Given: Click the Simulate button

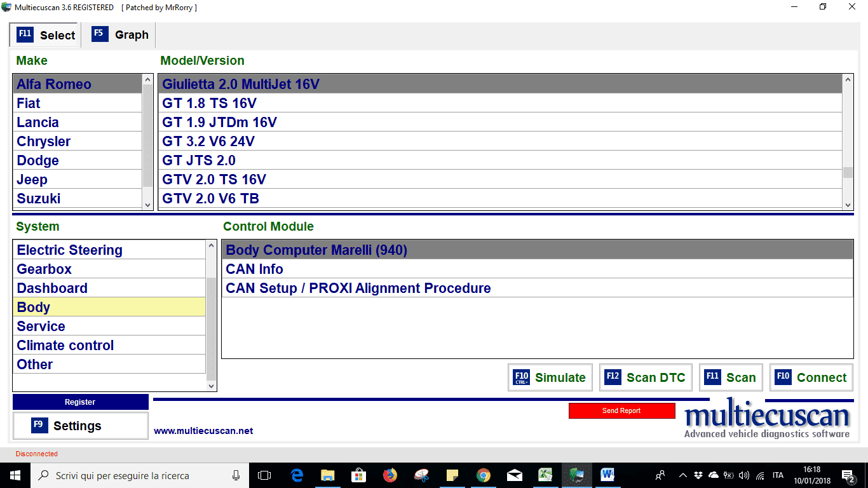Looking at the screenshot, I should pos(550,377).
